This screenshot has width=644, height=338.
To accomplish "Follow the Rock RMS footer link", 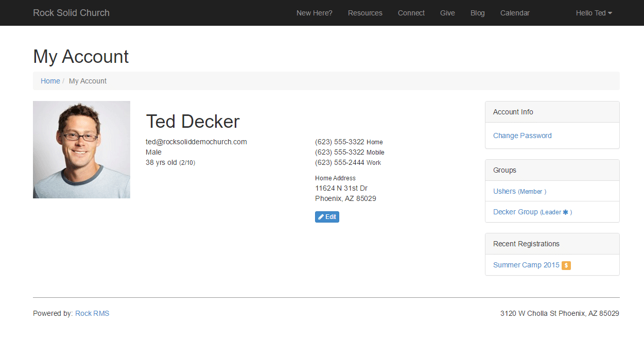I will [x=92, y=313].
